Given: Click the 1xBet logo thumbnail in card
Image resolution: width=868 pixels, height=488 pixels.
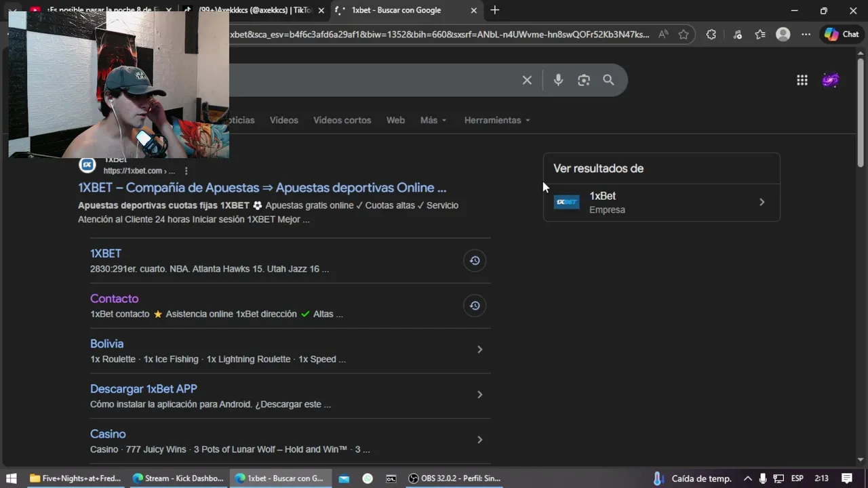Looking at the screenshot, I should (x=566, y=202).
